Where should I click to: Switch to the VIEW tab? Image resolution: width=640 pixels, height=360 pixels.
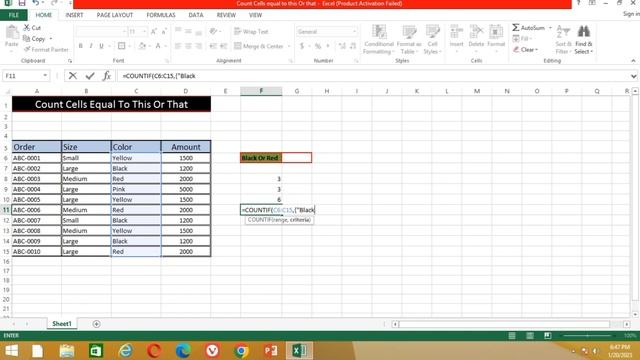[x=256, y=15]
